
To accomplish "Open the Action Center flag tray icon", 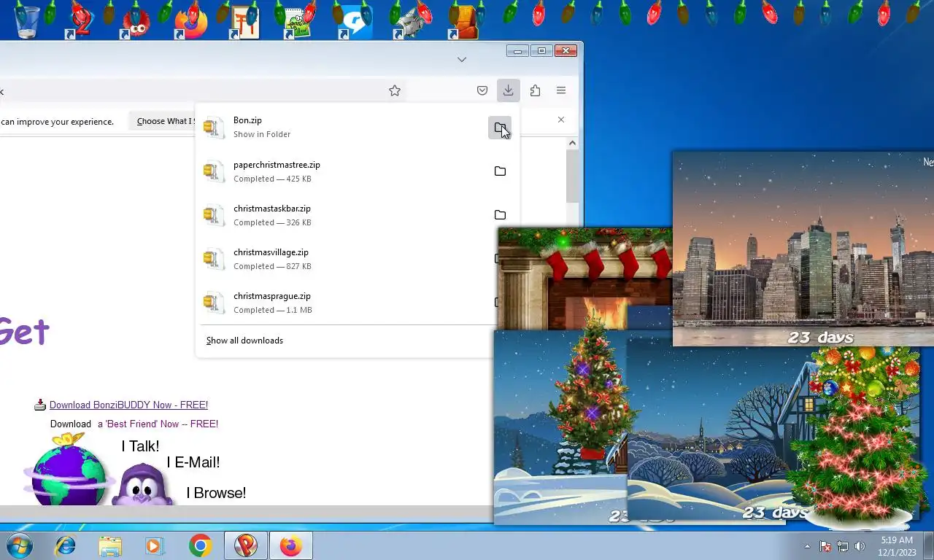I will tap(825, 546).
